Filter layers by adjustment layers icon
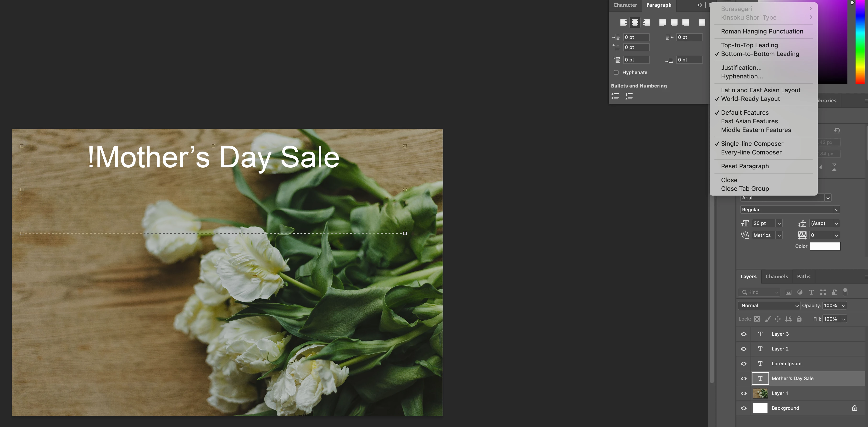This screenshot has width=868, height=427. click(x=800, y=292)
